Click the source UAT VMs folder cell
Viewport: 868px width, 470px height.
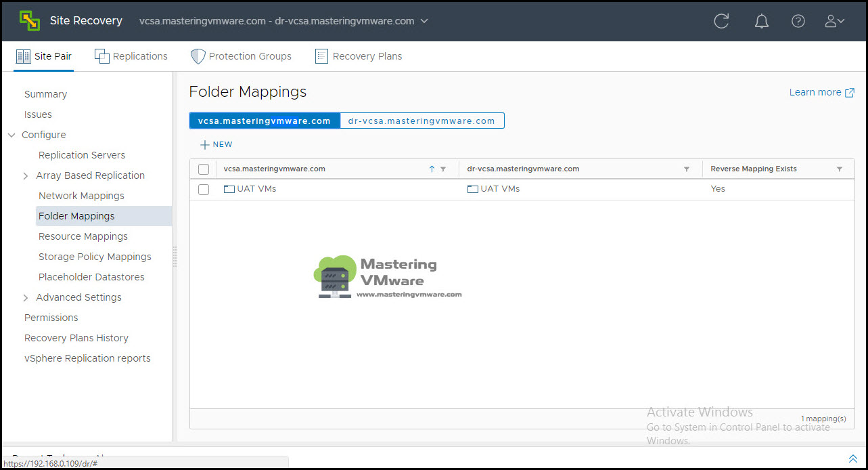point(250,189)
